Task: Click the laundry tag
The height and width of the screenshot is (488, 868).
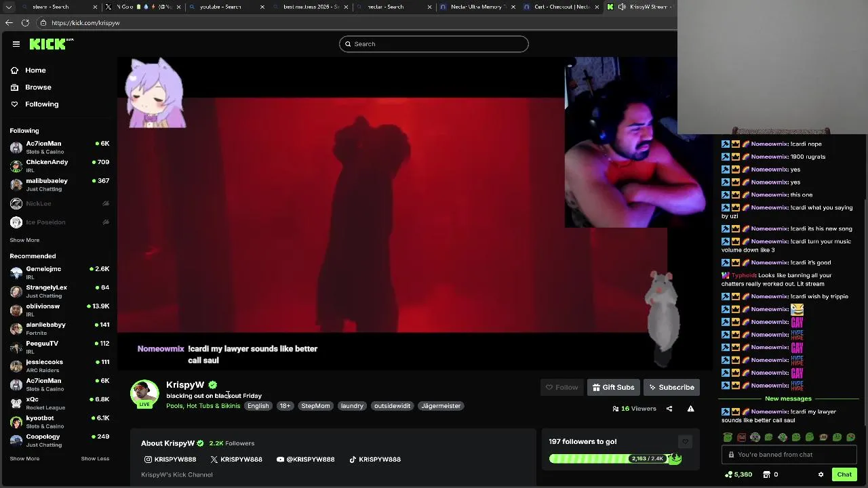Action: 352,406
